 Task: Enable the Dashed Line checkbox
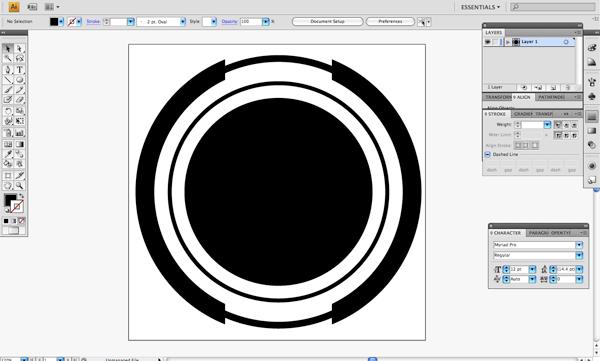click(488, 154)
